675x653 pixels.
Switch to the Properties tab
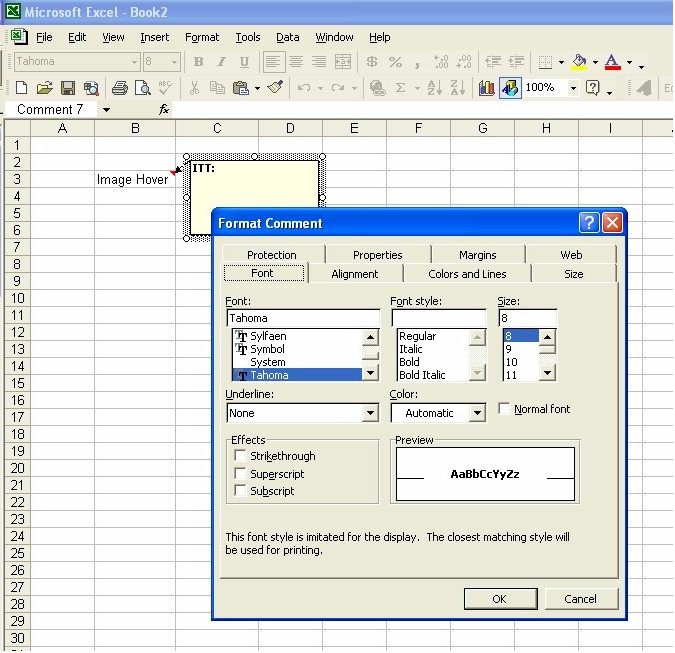coord(378,255)
